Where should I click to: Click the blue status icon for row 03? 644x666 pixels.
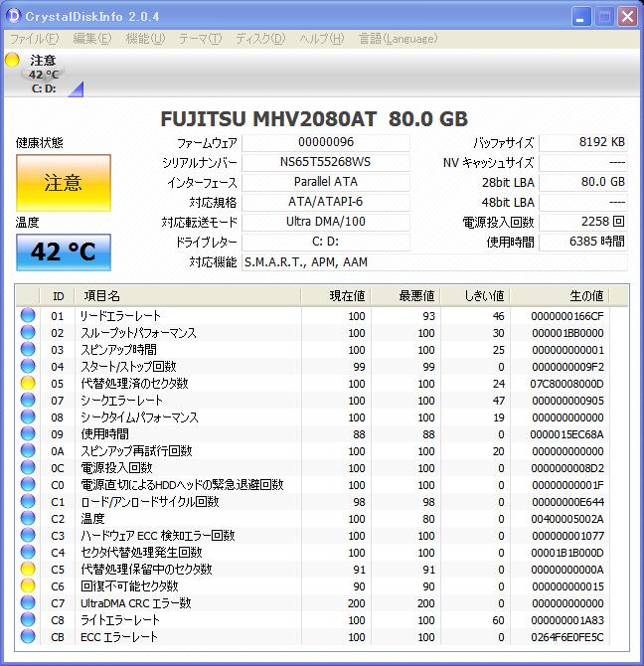tap(28, 350)
